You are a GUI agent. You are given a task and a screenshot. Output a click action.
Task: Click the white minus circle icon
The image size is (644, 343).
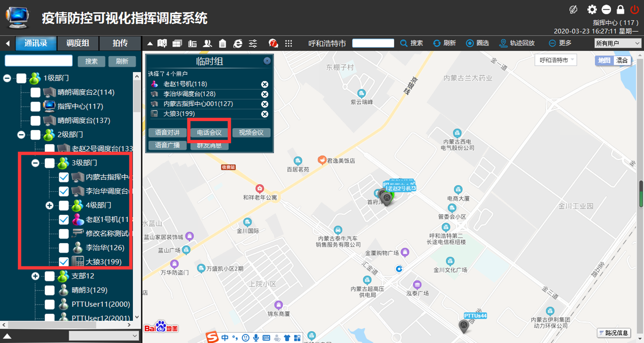point(606,9)
